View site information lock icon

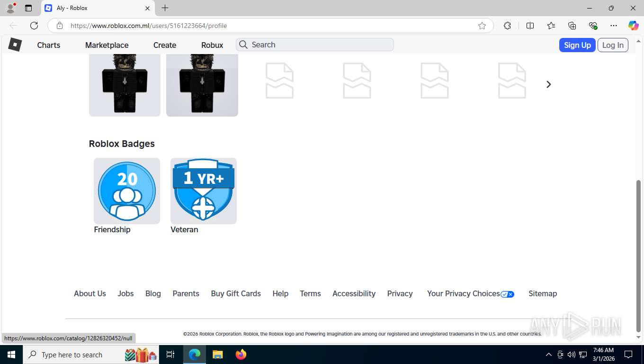60,26
